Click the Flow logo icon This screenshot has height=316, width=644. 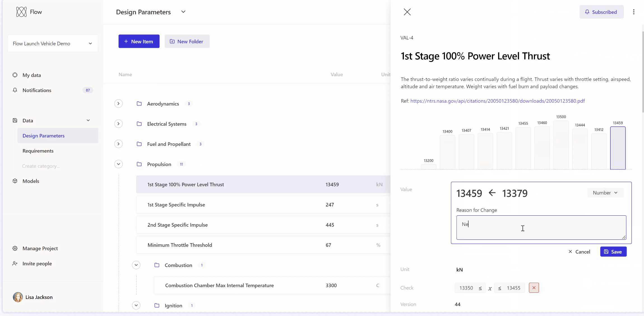21,12
